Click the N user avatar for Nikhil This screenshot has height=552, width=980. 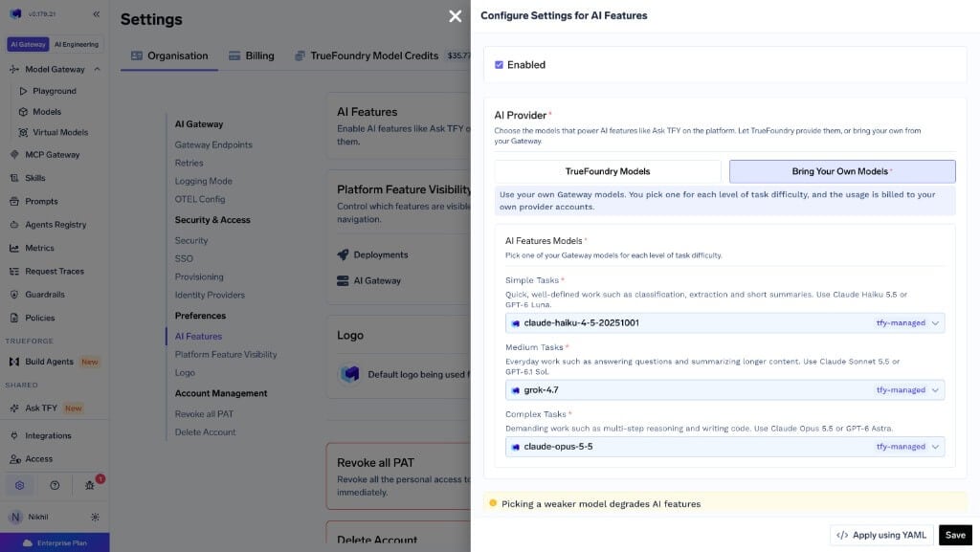pyautogui.click(x=15, y=517)
